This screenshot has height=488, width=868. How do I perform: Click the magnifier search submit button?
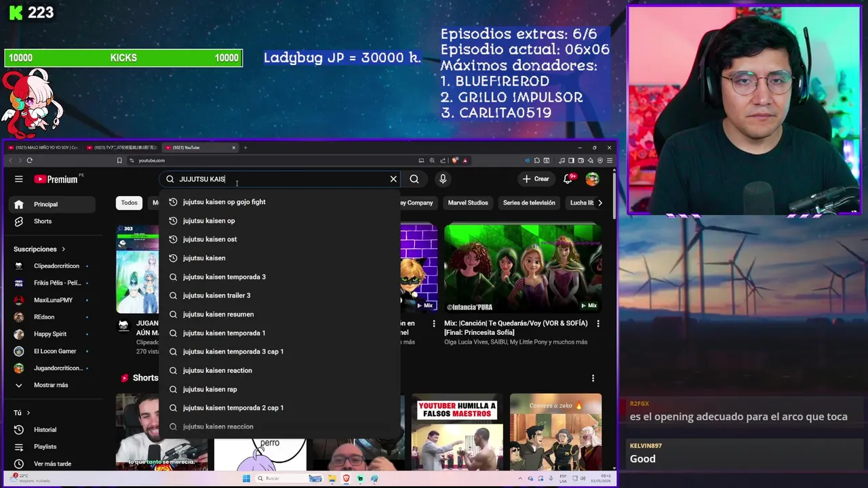414,179
